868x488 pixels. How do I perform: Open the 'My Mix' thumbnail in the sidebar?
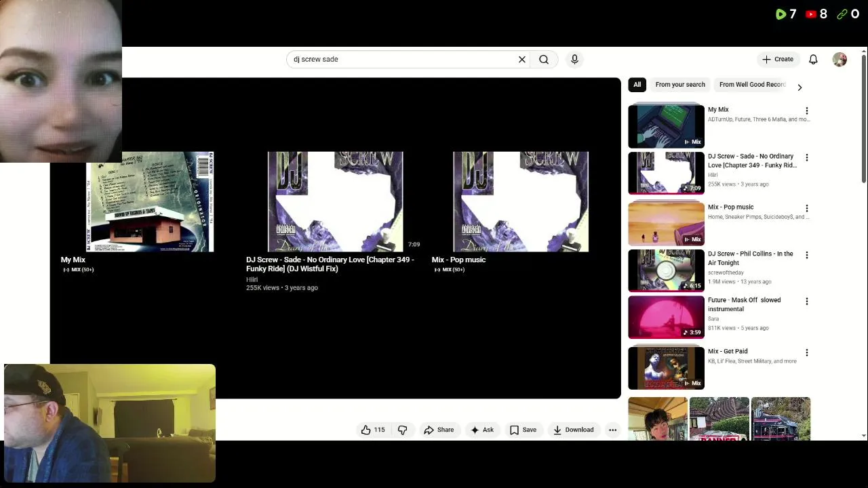pyautogui.click(x=666, y=126)
